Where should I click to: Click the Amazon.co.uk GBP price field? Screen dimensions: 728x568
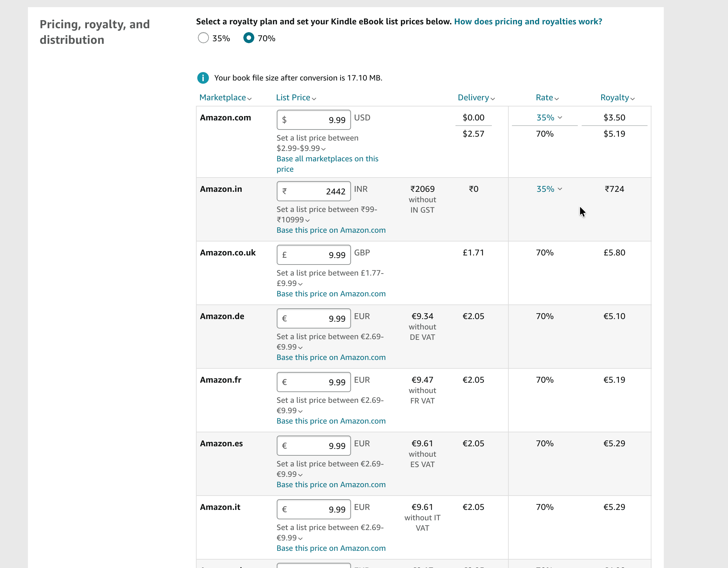[313, 255]
